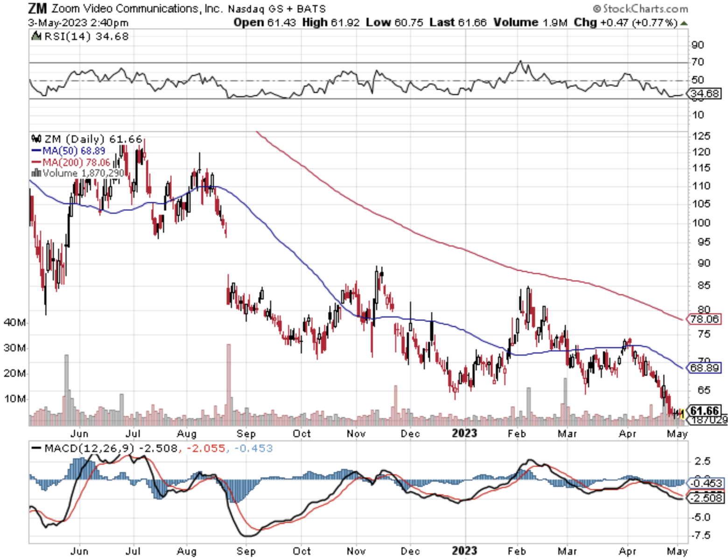Select the black MACD line marker in legend
The width and height of the screenshot is (728, 560).
point(36,448)
